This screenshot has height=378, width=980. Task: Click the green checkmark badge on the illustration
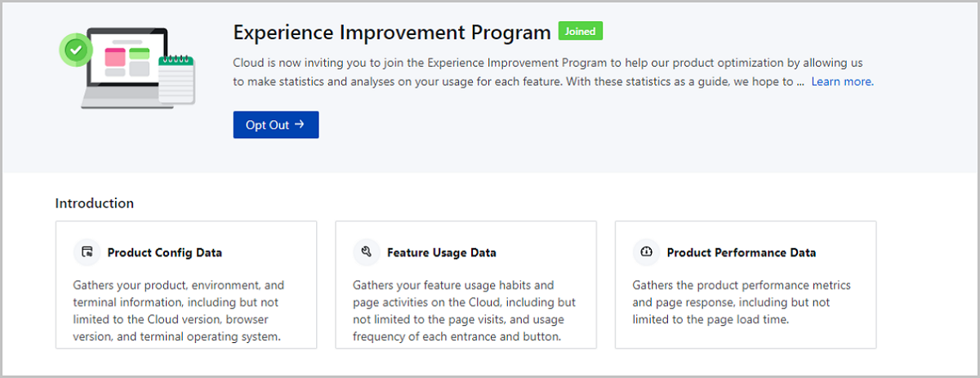pos(76,50)
